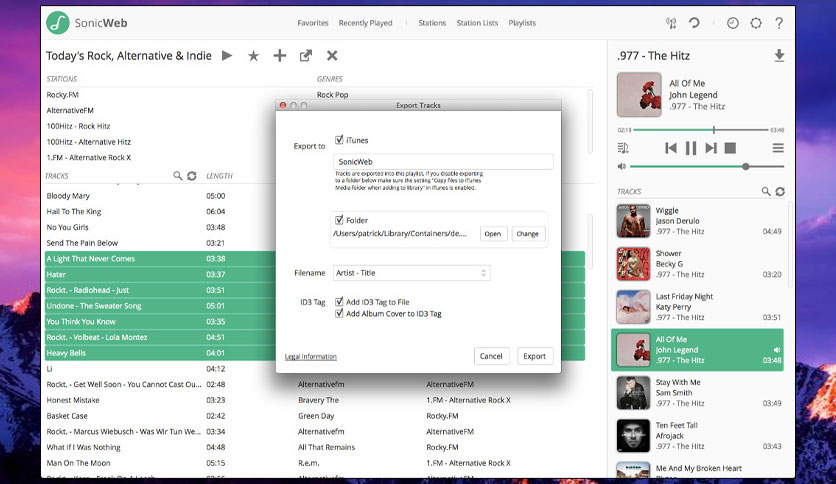836x484 pixels.
Task: Star the Today's Rock station list
Action: tap(253, 55)
